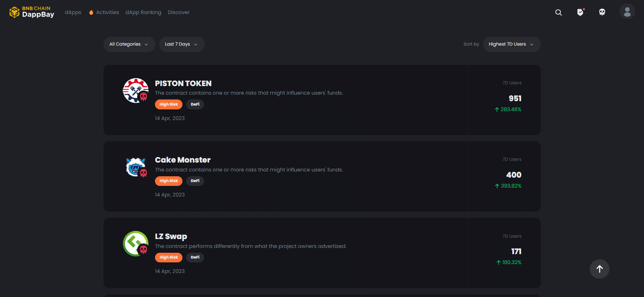The image size is (644, 297).
Task: Open the dApp Ranking page
Action: tap(143, 12)
